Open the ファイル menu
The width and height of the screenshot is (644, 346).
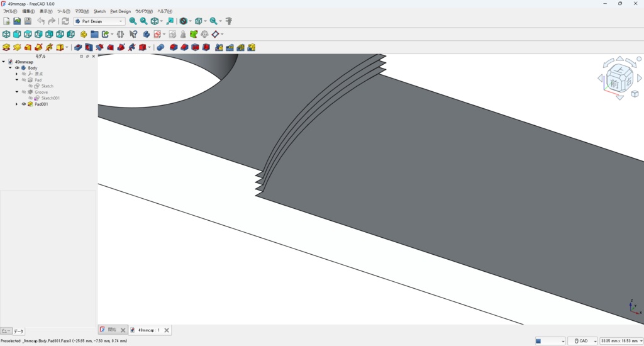coord(10,11)
